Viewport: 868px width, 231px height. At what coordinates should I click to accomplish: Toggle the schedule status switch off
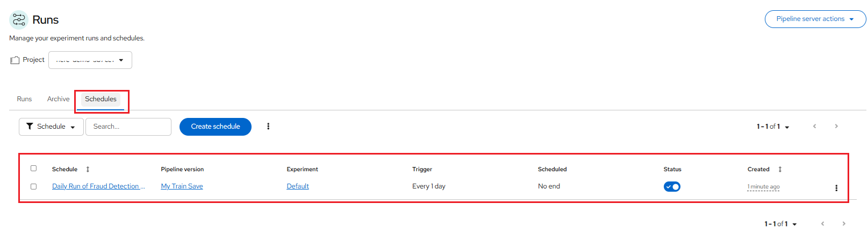[672, 187]
